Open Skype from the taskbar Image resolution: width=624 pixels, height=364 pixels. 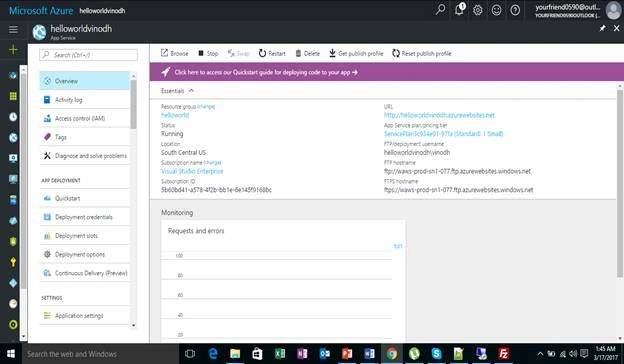coord(437,354)
